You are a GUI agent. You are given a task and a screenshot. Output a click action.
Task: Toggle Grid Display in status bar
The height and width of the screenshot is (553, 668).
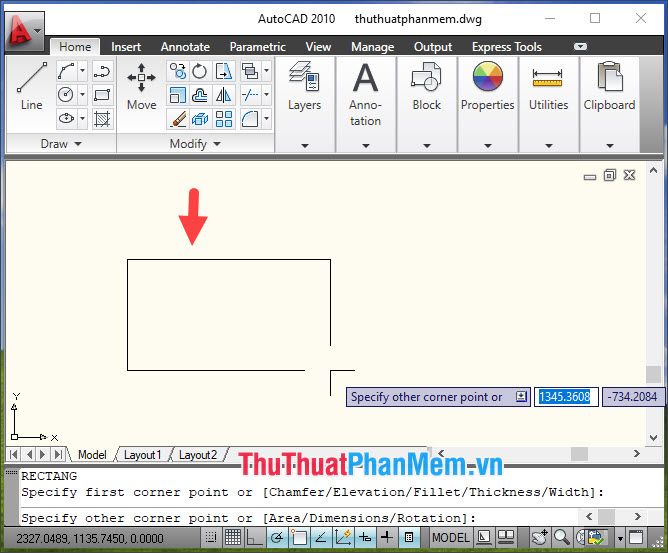(x=233, y=537)
